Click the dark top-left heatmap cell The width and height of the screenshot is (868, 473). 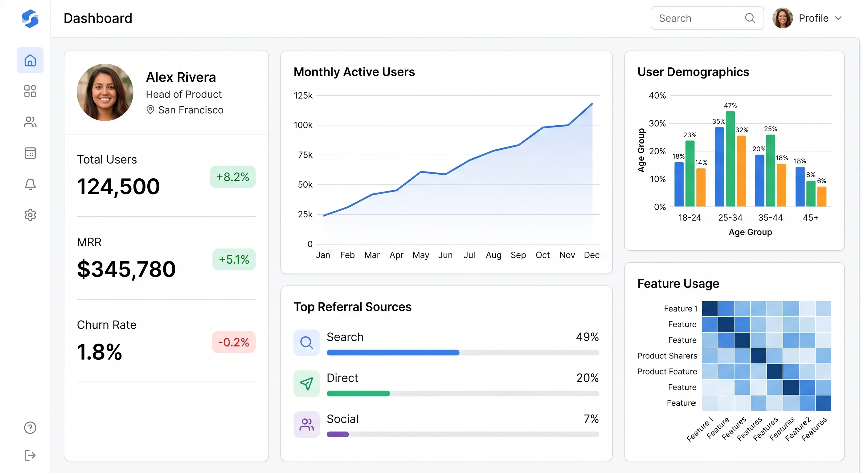coord(710,309)
